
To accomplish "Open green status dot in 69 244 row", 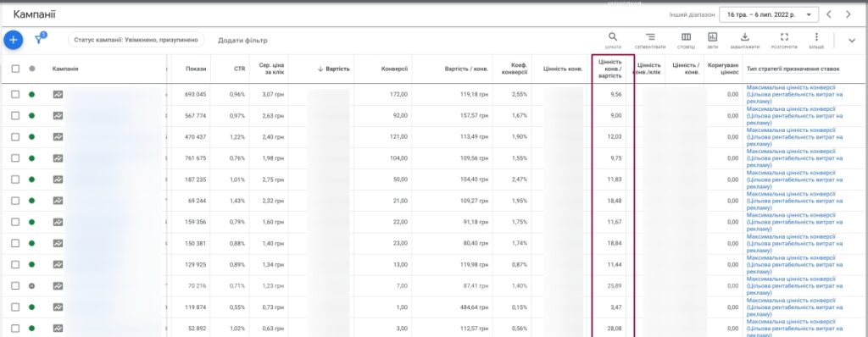I will tap(31, 201).
